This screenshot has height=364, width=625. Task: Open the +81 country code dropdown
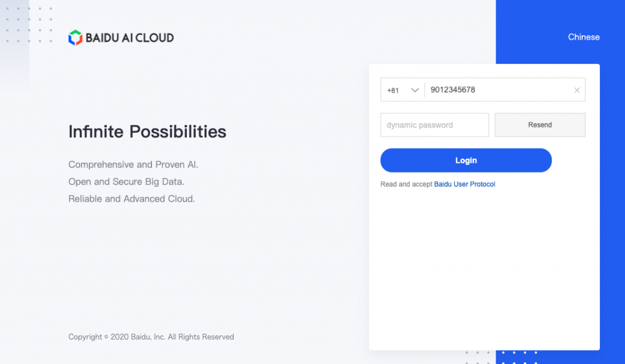click(403, 90)
